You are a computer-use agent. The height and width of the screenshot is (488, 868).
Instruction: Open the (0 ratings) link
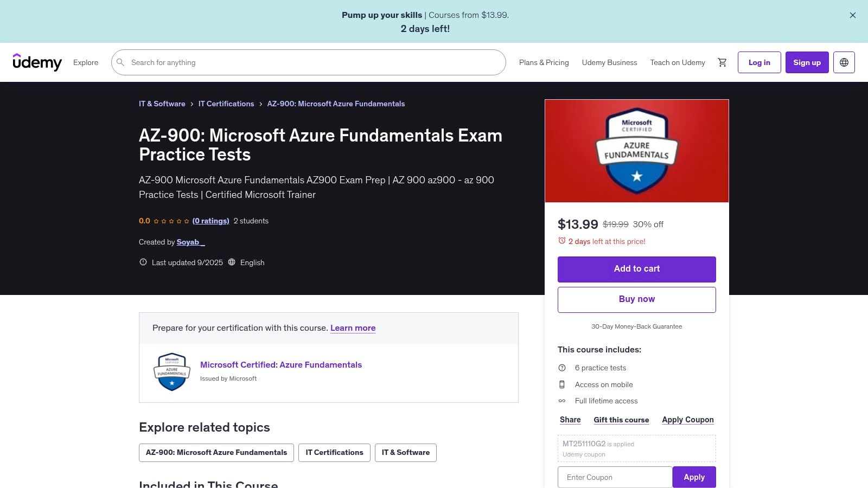tap(210, 221)
